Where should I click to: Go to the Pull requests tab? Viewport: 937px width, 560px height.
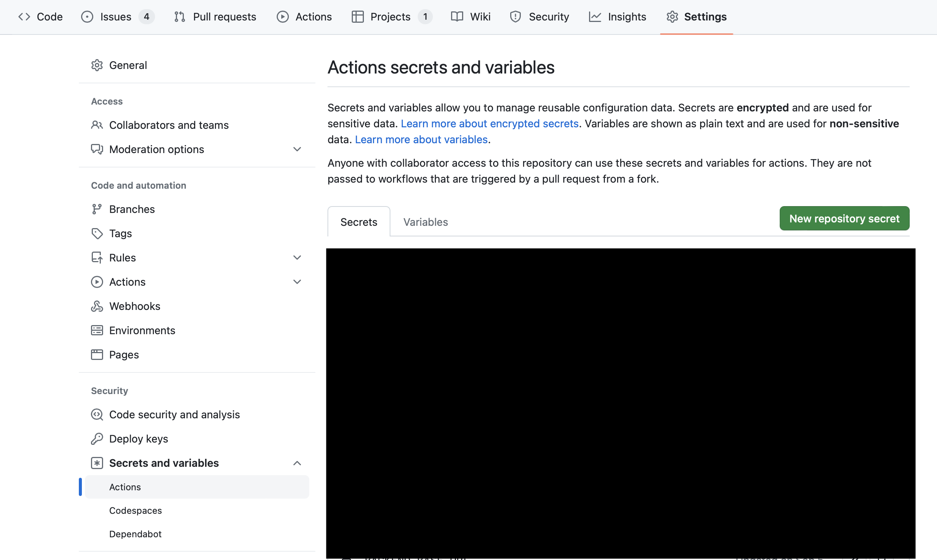pos(215,17)
